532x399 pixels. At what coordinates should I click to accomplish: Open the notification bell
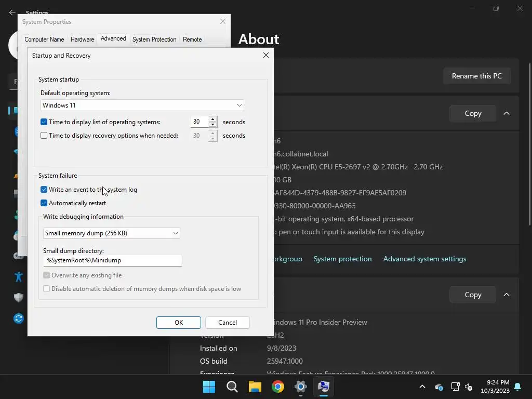coord(518,387)
